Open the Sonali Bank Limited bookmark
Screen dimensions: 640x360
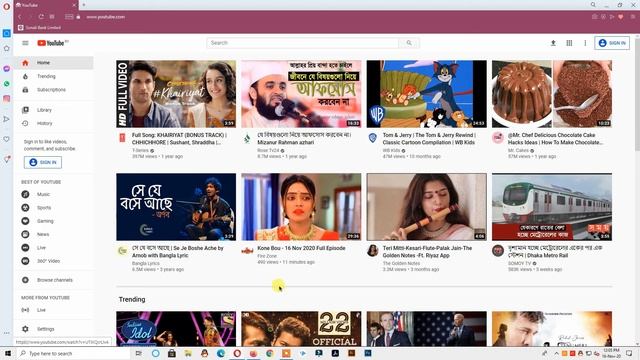[39, 27]
